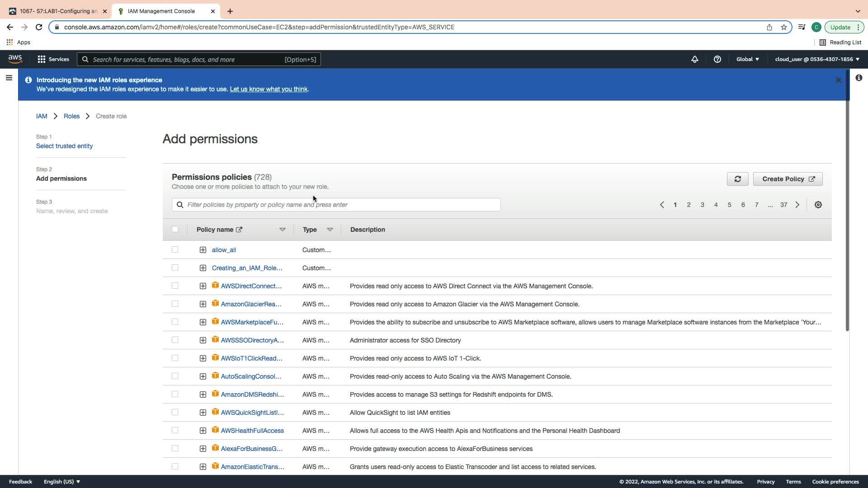Switch to the 1067- S7:LAB1 browser tab
This screenshot has width=868, height=488.
click(x=58, y=11)
